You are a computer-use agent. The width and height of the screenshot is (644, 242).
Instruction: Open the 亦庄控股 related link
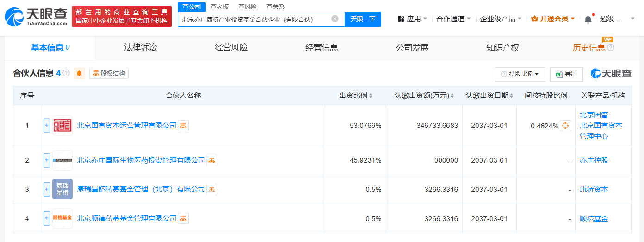tap(594, 160)
